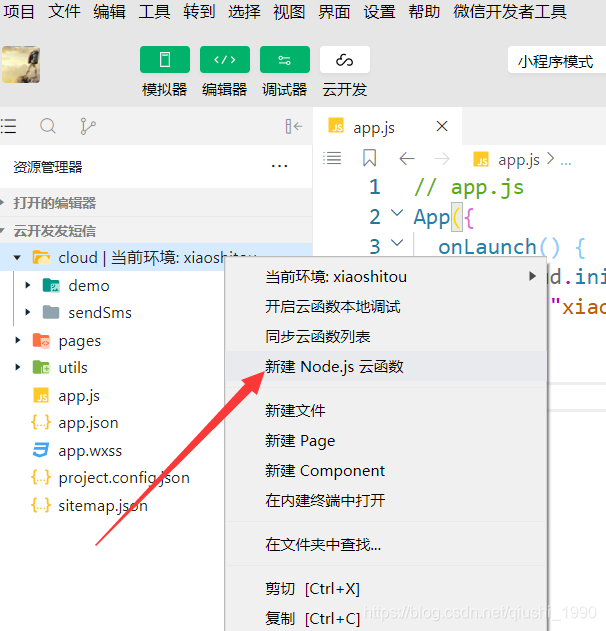Open the sidebar search icon
Viewport: 606px width, 631px height.
(x=48, y=126)
